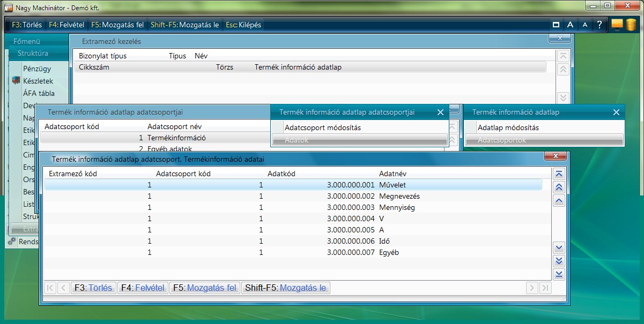Select Adatcsoport módosítás menu entry
Image resolution: width=644 pixels, height=324 pixels.
(322, 128)
